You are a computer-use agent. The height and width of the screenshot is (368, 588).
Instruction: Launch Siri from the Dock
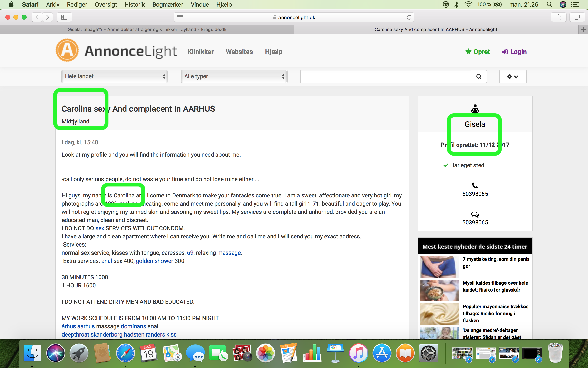point(56,353)
